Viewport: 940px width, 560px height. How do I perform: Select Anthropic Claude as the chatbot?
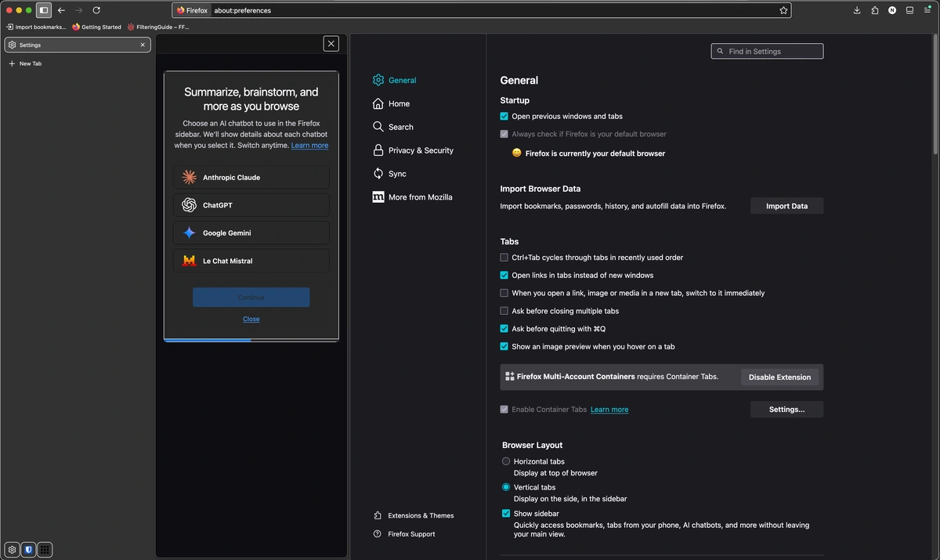pyautogui.click(x=251, y=177)
